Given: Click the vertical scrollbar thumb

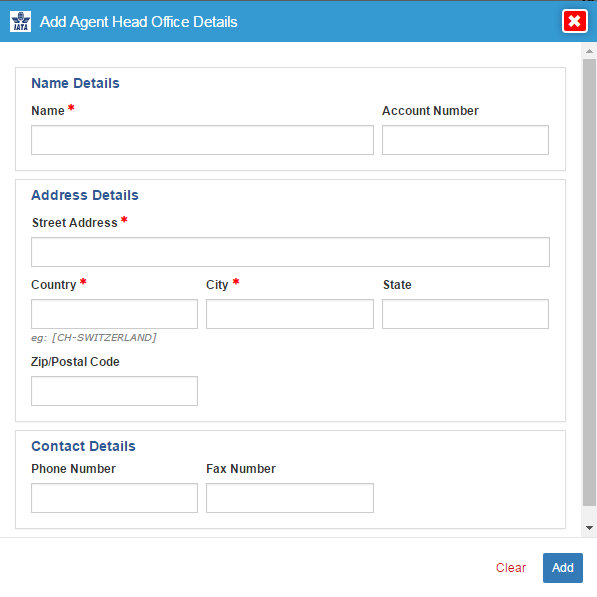Looking at the screenshot, I should (x=589, y=282).
